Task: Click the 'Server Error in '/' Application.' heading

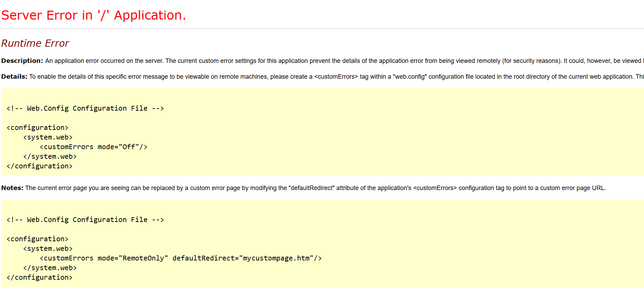Action: coord(93,15)
